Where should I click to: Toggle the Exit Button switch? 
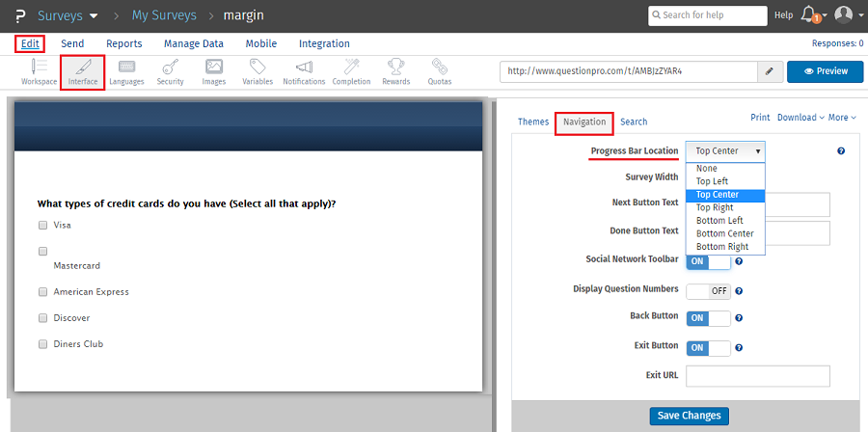tap(708, 348)
